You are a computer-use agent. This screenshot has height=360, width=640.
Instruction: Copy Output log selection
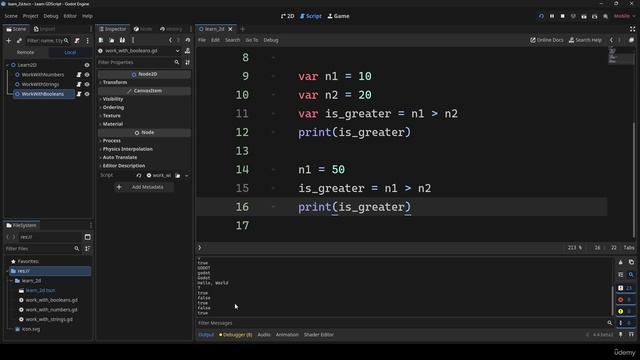(x=631, y=262)
